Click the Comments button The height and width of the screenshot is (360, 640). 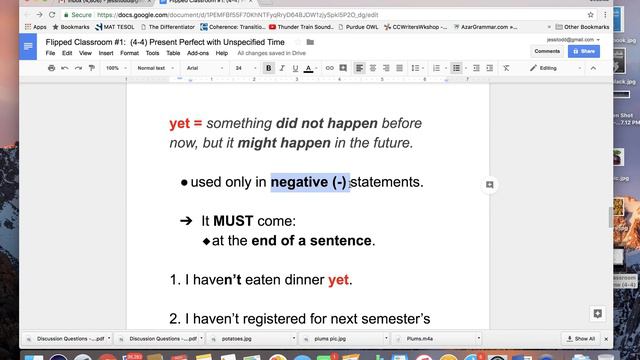[547, 51]
